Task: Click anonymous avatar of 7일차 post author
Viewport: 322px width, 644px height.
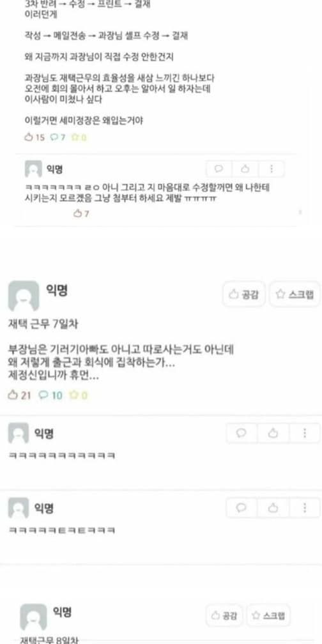Action: pyautogui.click(x=24, y=296)
